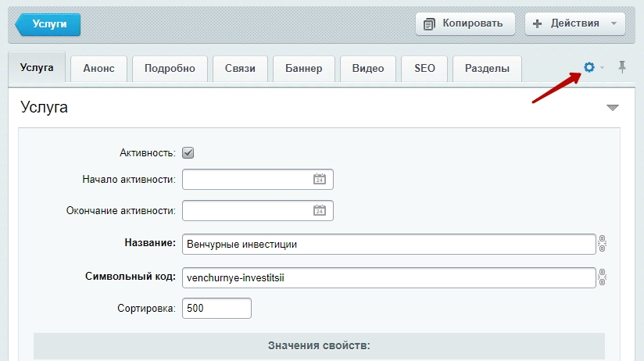Screen dimensions: 644x361
Task: Select the Связи tab
Action: pyautogui.click(x=240, y=69)
